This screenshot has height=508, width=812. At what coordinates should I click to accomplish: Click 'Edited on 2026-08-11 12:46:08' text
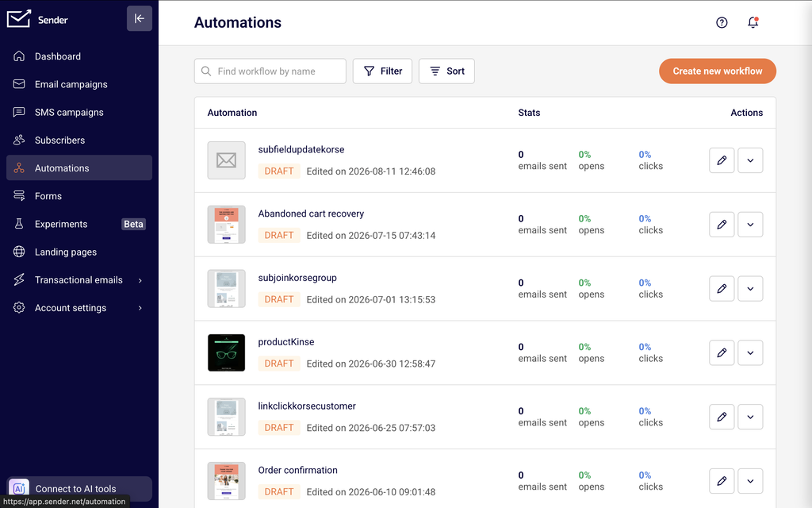pyautogui.click(x=371, y=171)
